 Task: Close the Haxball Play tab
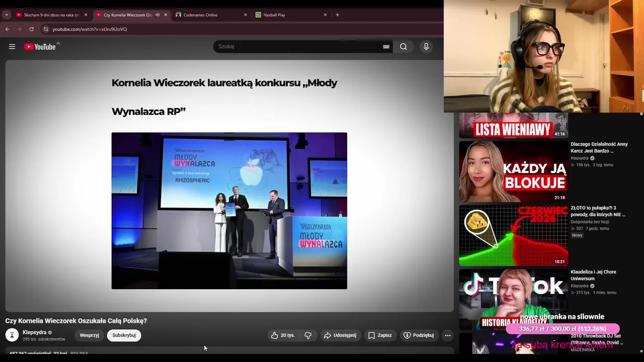point(325,15)
